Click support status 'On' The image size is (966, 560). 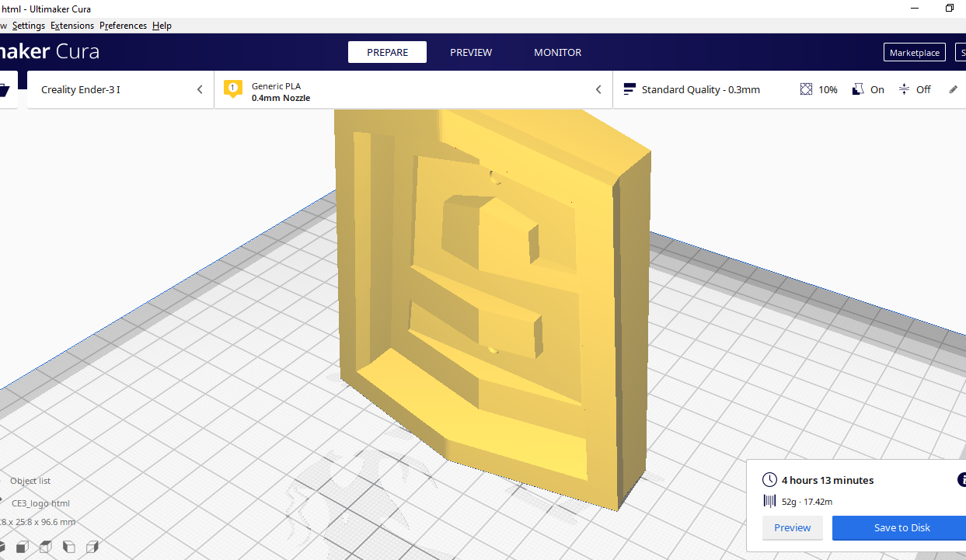tap(877, 90)
